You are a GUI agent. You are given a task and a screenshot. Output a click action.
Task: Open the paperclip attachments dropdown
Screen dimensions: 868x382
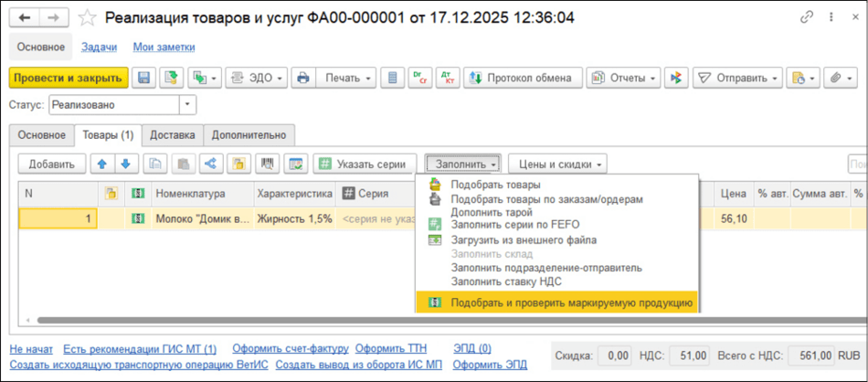pyautogui.click(x=841, y=78)
